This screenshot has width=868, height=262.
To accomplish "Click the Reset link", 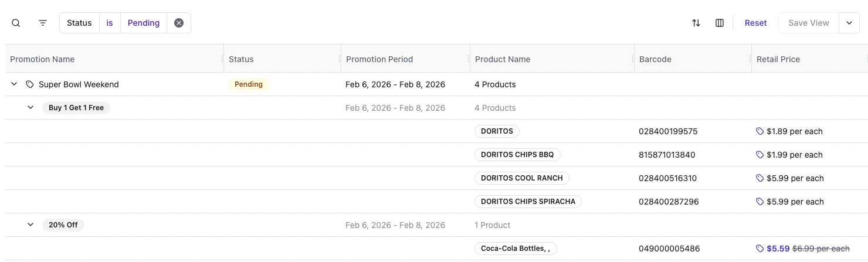I will coord(755,23).
